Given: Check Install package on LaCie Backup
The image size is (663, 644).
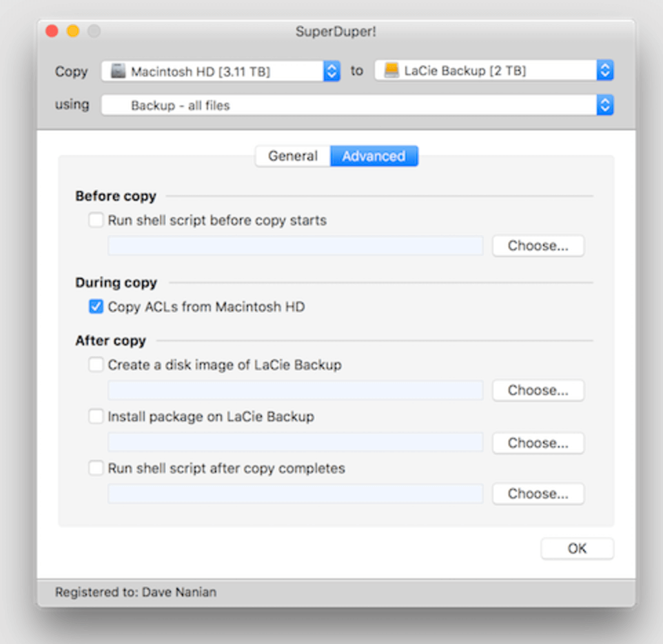Looking at the screenshot, I should point(95,416).
